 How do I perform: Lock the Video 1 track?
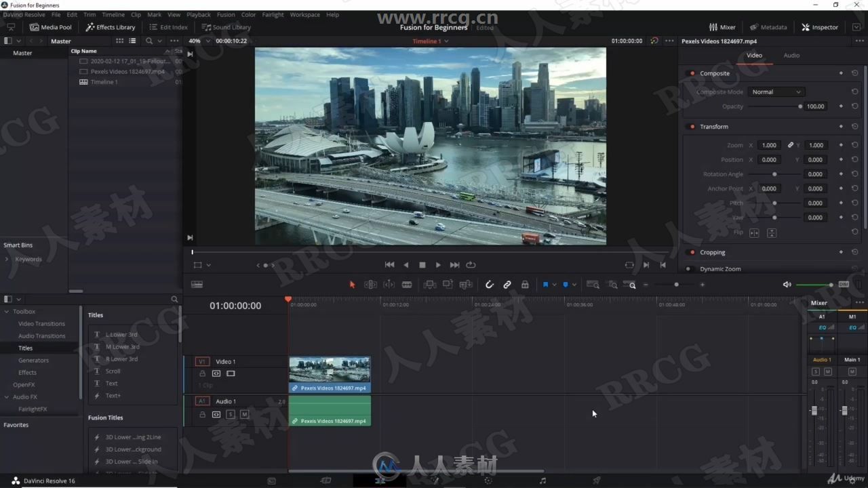pyautogui.click(x=202, y=373)
